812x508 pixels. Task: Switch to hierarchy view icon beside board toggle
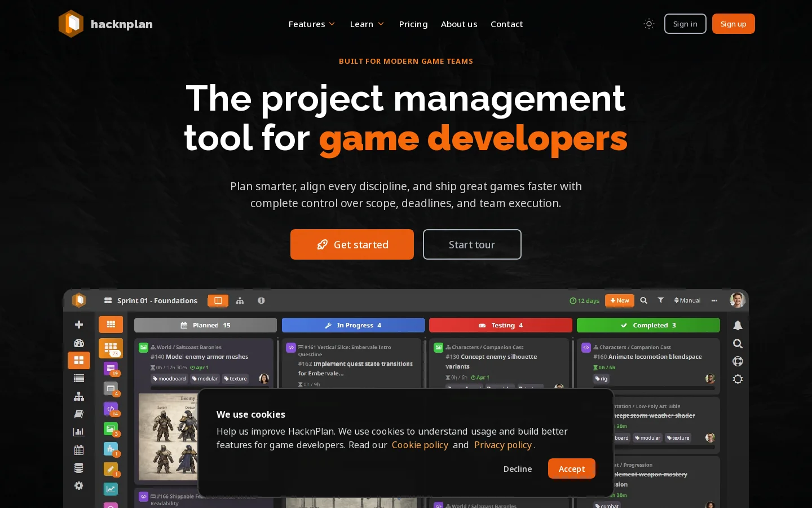point(240,300)
